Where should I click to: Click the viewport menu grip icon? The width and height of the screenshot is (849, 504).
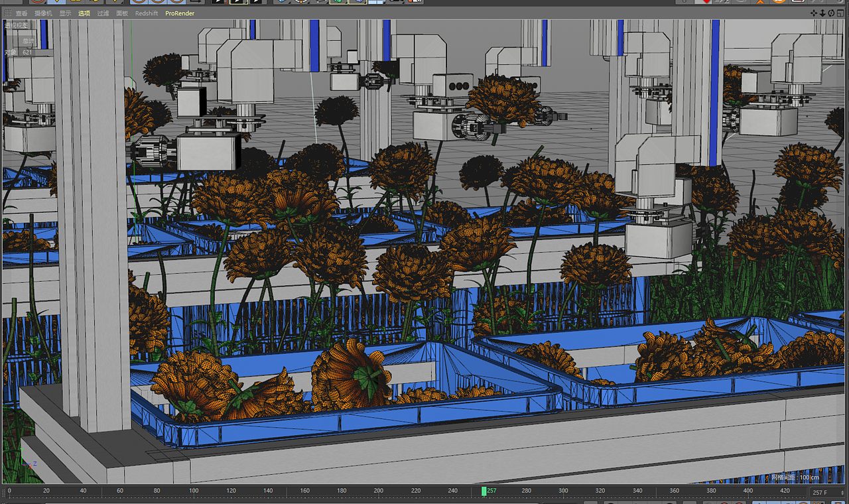[x=7, y=13]
